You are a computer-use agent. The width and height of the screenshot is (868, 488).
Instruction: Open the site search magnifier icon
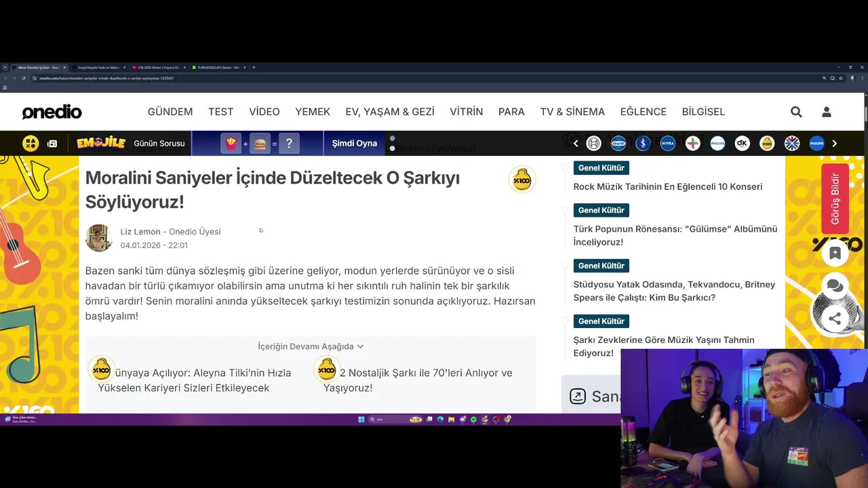796,112
